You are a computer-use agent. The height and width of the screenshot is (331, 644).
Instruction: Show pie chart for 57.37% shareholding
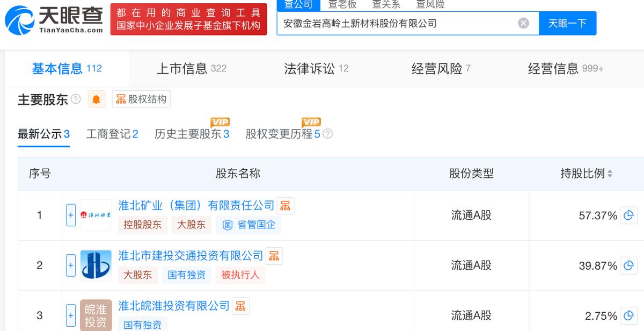pos(628,215)
